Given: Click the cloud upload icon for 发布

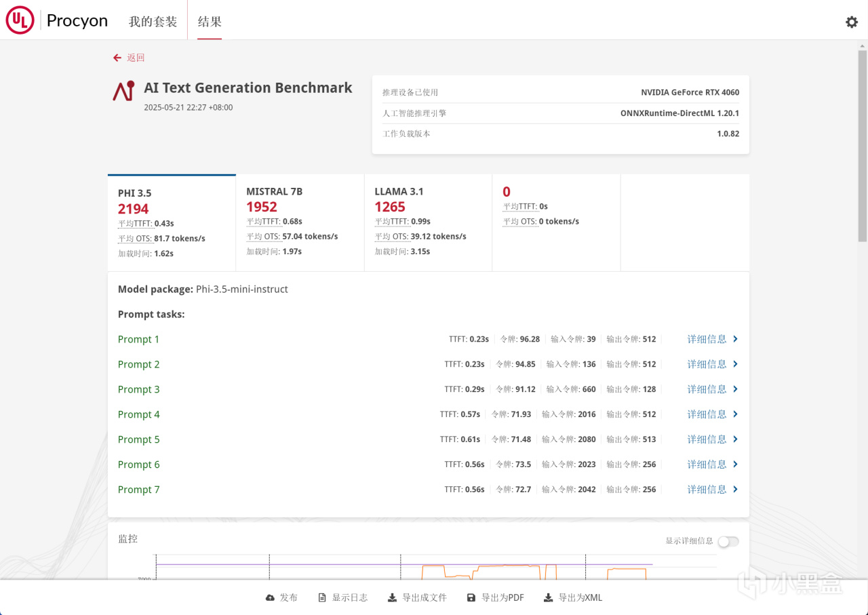Looking at the screenshot, I should [270, 597].
